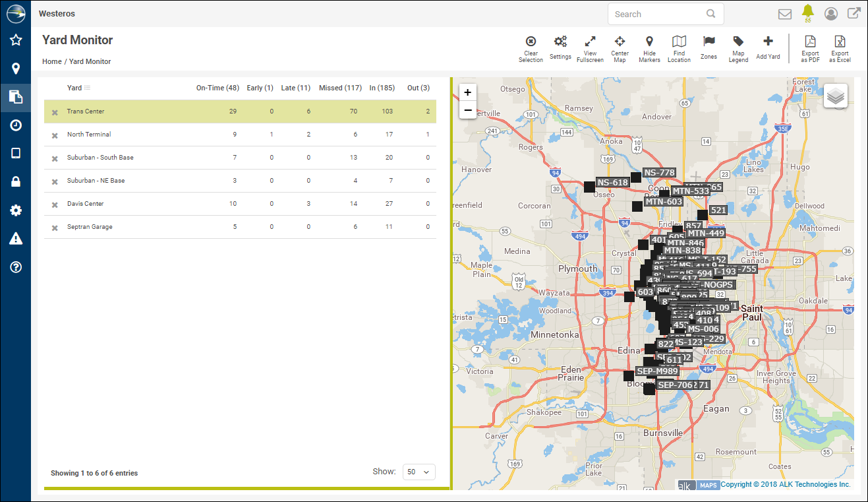Open the user profile menu
The image size is (868, 502).
(831, 14)
